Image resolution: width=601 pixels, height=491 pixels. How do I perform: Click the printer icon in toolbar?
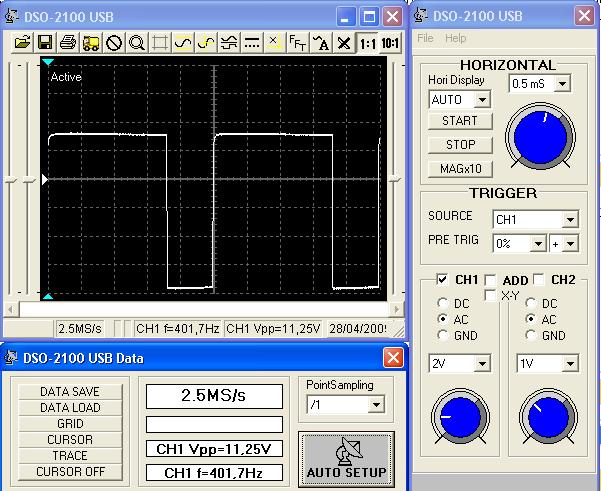coord(68,43)
